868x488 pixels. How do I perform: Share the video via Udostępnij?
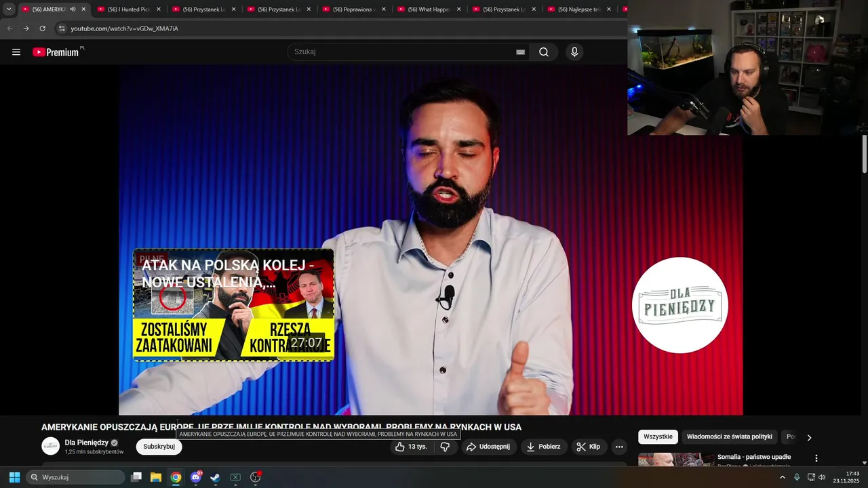pyautogui.click(x=488, y=447)
